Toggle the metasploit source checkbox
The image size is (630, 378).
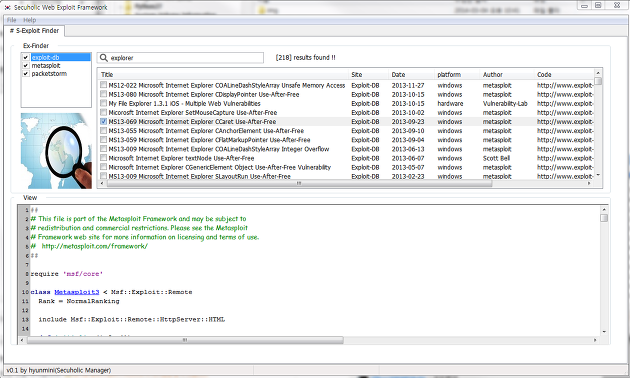(x=26, y=65)
